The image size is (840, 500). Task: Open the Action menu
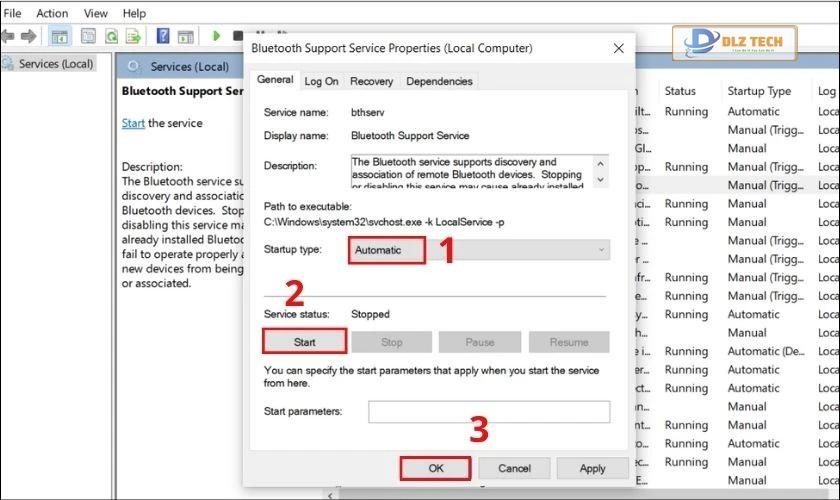tap(52, 13)
